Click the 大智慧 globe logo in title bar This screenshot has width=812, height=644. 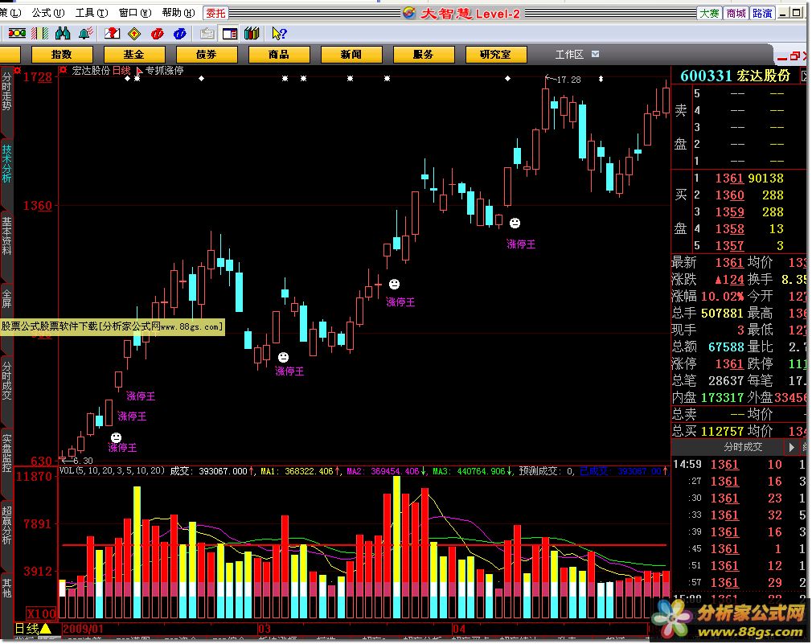point(409,13)
